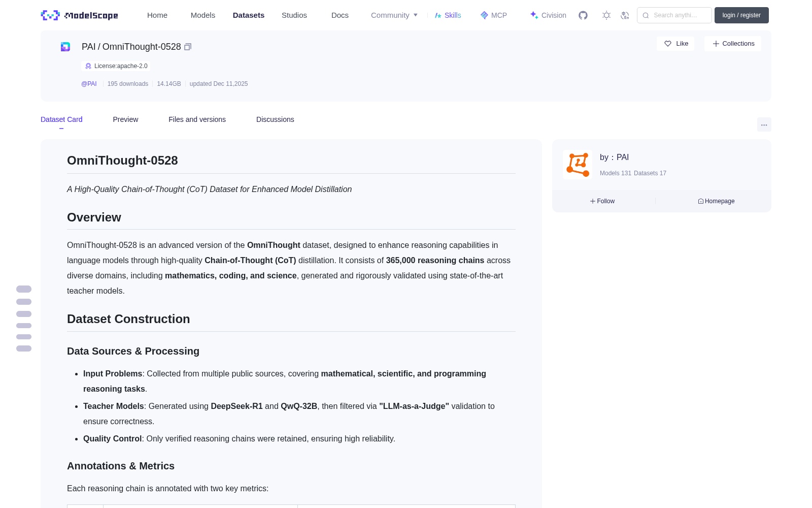Screen dimensions: 812x508
Task: Select the Datasets nav item
Action: pyautogui.click(x=249, y=15)
